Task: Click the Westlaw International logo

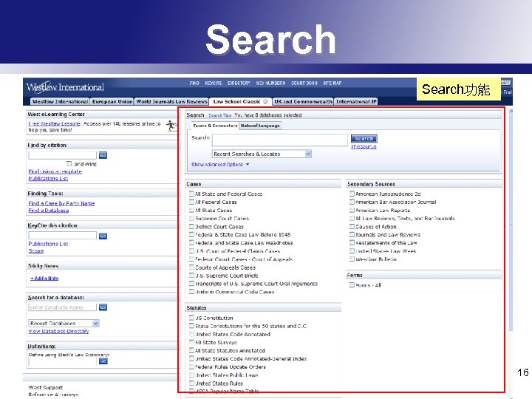Action: (x=65, y=87)
